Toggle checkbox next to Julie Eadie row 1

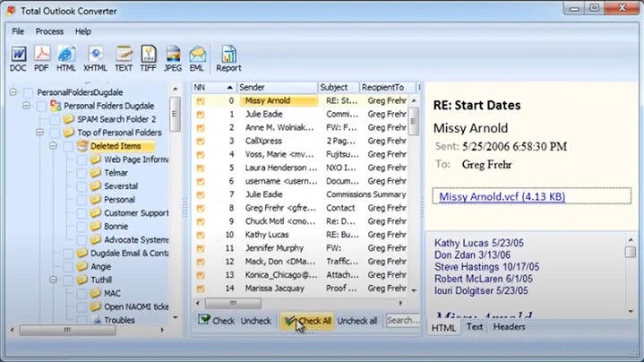tap(202, 115)
